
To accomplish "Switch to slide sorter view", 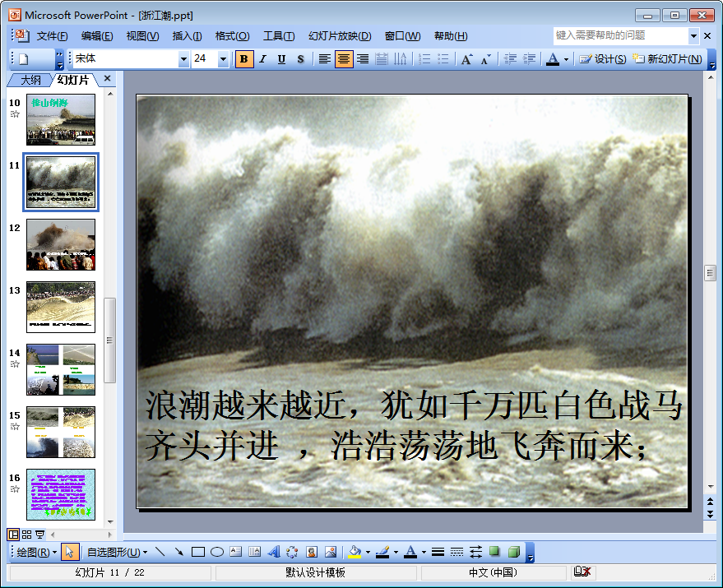I will (x=26, y=535).
